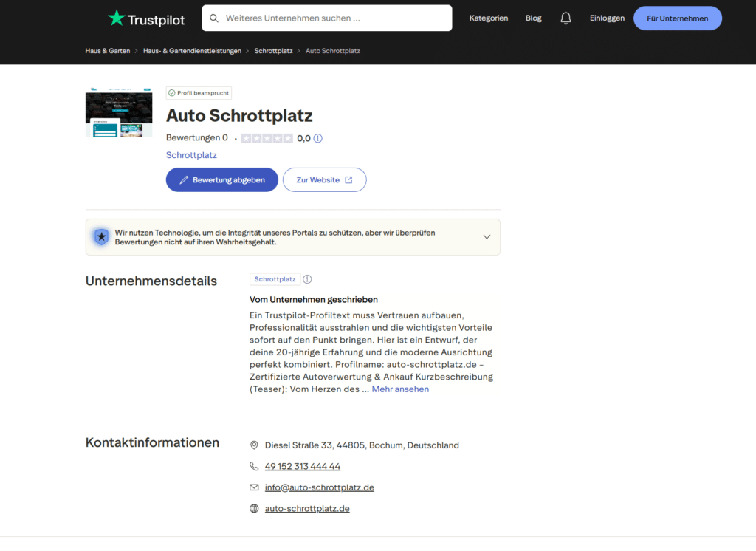Click the envelope icon by email
Image resolution: width=756 pixels, height=551 pixels.
point(255,487)
